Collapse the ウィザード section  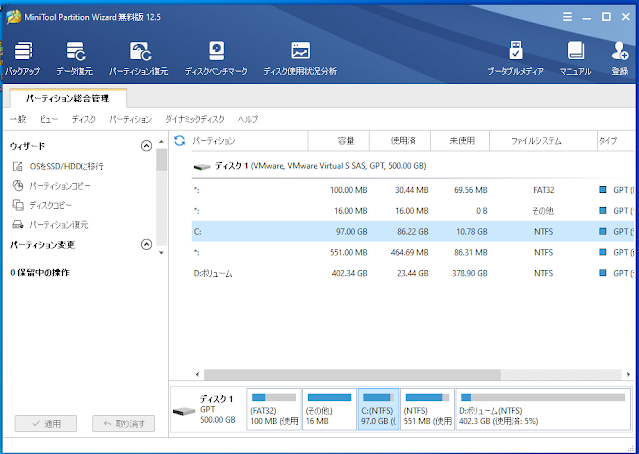pos(146,146)
